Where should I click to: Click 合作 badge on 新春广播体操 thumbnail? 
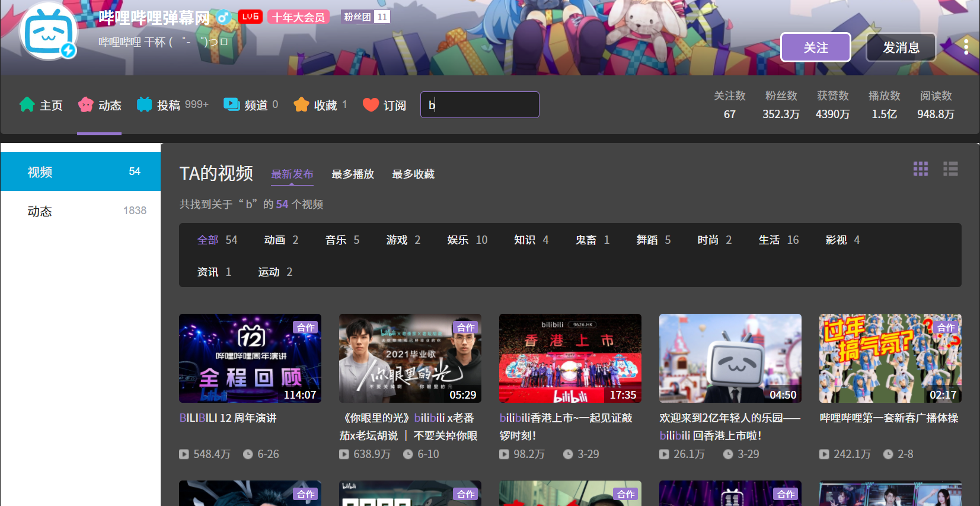pyautogui.click(x=946, y=327)
